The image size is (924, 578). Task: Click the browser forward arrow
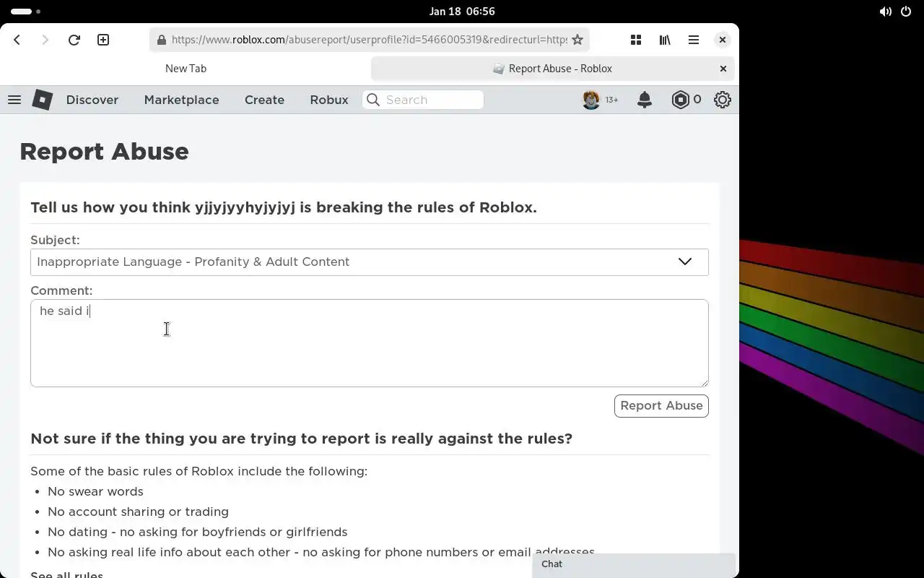pos(45,40)
